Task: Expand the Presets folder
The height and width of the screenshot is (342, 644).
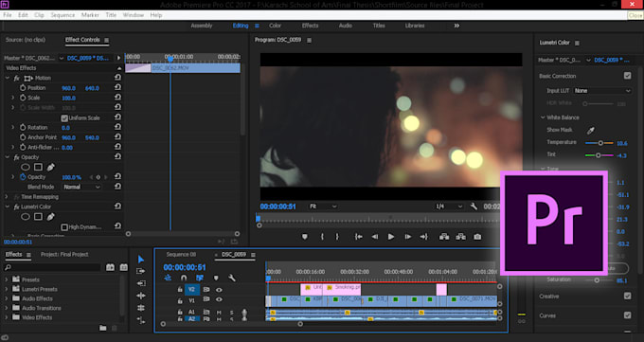Action: click(x=7, y=279)
